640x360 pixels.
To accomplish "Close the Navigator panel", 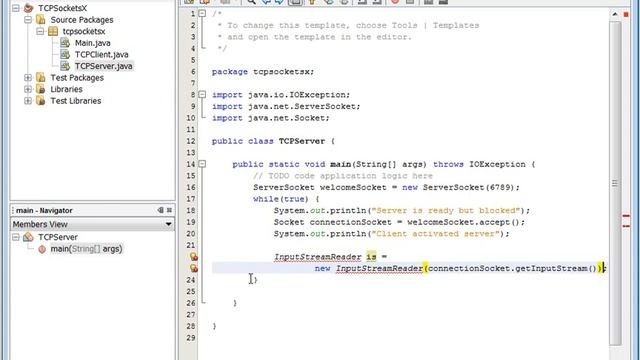I will [169, 210].
